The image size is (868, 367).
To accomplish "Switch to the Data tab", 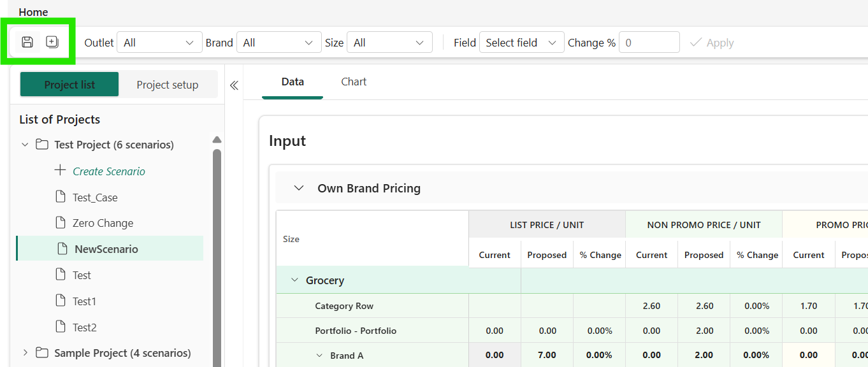I will (x=293, y=82).
